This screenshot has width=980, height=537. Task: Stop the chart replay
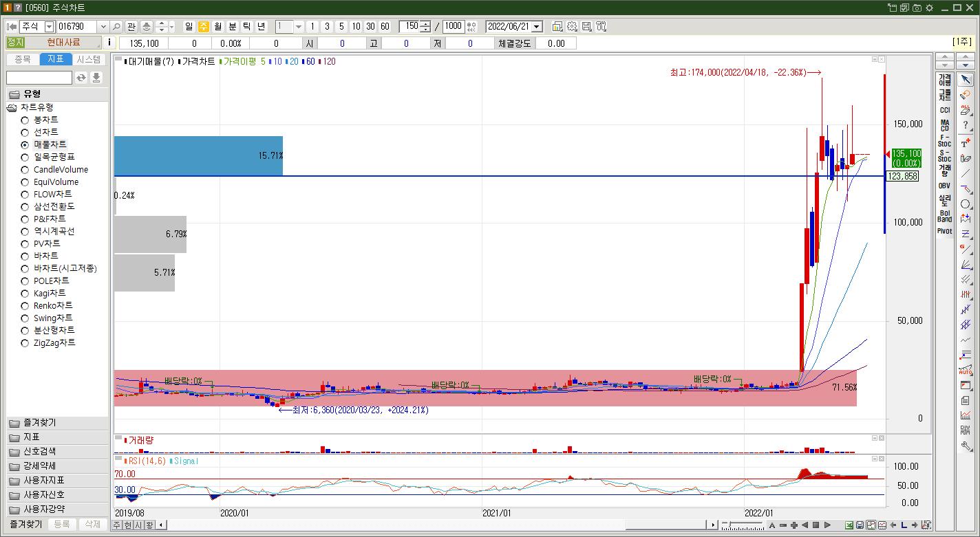coord(816,525)
